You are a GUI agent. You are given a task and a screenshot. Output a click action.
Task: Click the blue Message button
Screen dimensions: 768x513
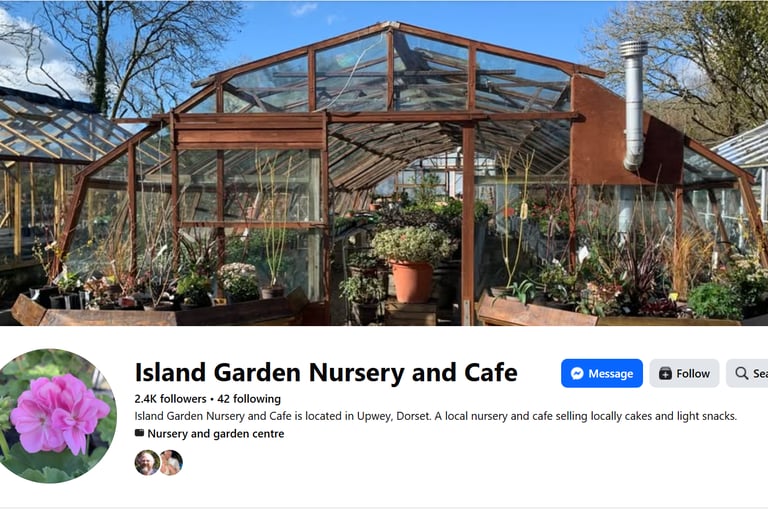[601, 373]
